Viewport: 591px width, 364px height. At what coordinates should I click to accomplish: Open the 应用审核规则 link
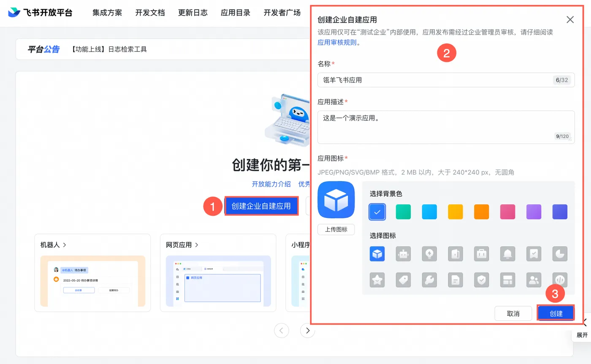click(337, 42)
